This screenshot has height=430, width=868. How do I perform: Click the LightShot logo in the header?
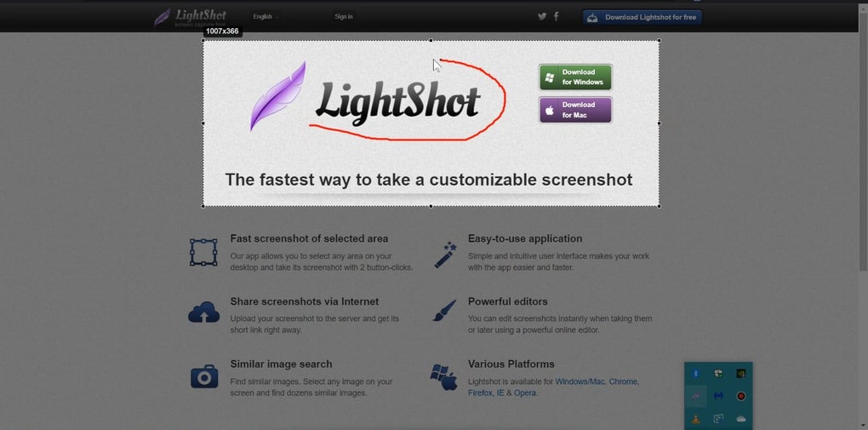pyautogui.click(x=190, y=17)
